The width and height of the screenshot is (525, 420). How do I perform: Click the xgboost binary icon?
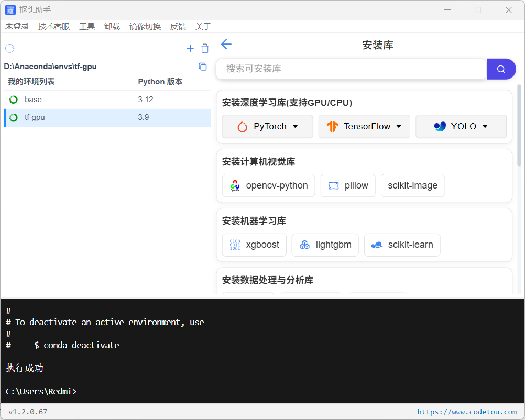pos(235,245)
